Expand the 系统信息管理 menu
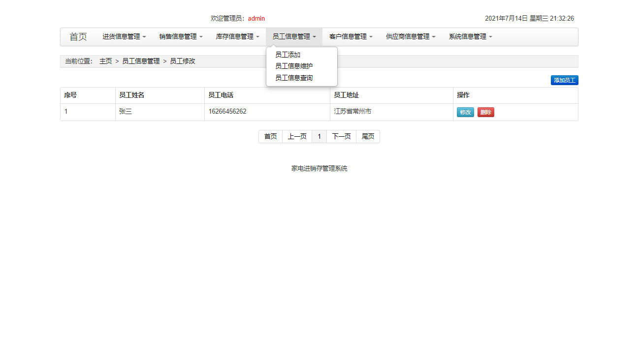Image resolution: width=640 pixels, height=364 pixels. (x=470, y=36)
